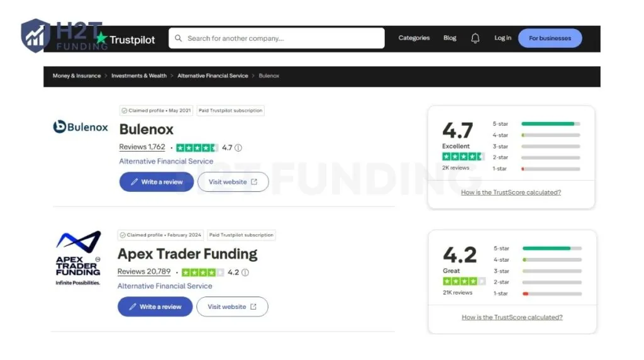Image resolution: width=644 pixels, height=360 pixels.
Task: Click info icon next to Bulenox 4.7 rating
Action: point(238,147)
